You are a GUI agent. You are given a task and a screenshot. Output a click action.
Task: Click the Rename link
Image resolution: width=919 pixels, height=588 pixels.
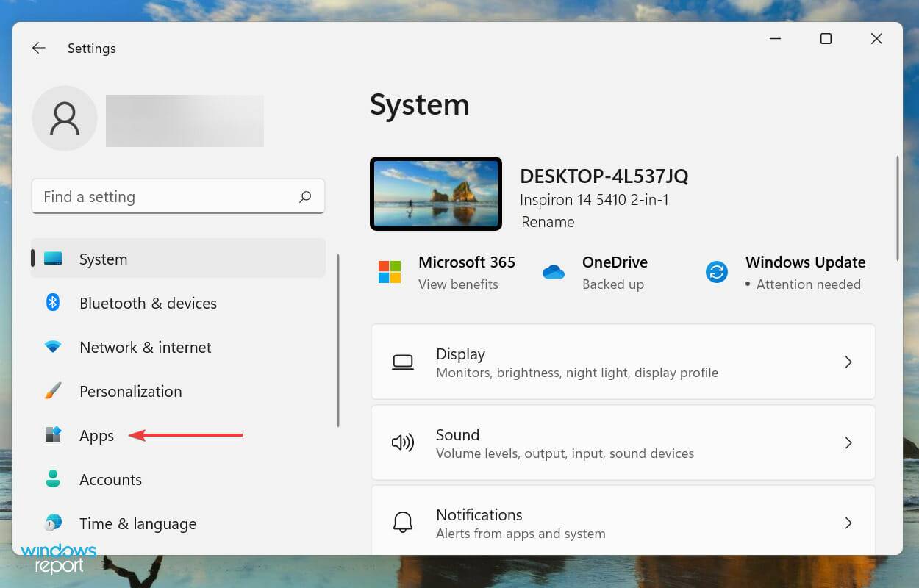click(547, 222)
